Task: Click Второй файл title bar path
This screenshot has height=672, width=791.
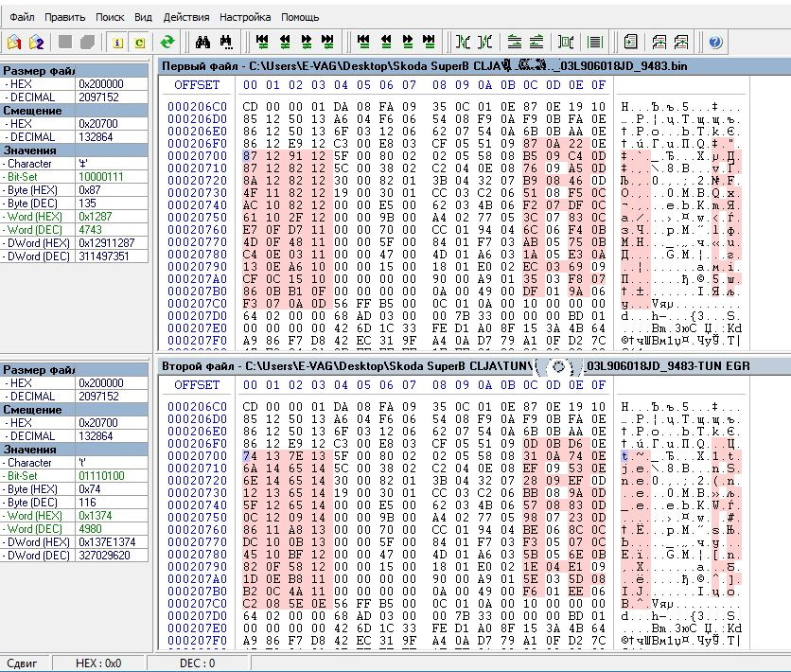Action: [455, 366]
